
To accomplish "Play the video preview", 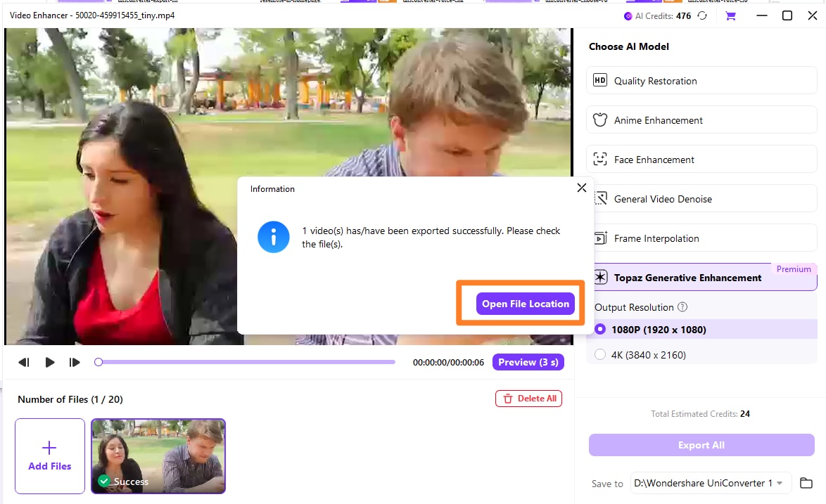I will tap(49, 362).
